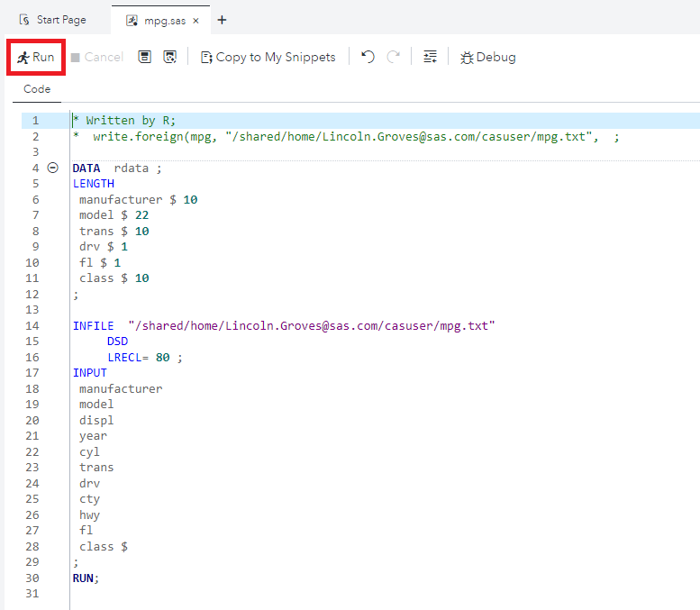Screen dimensions: 700x610
Task: Undo the last edit
Action: (368, 57)
